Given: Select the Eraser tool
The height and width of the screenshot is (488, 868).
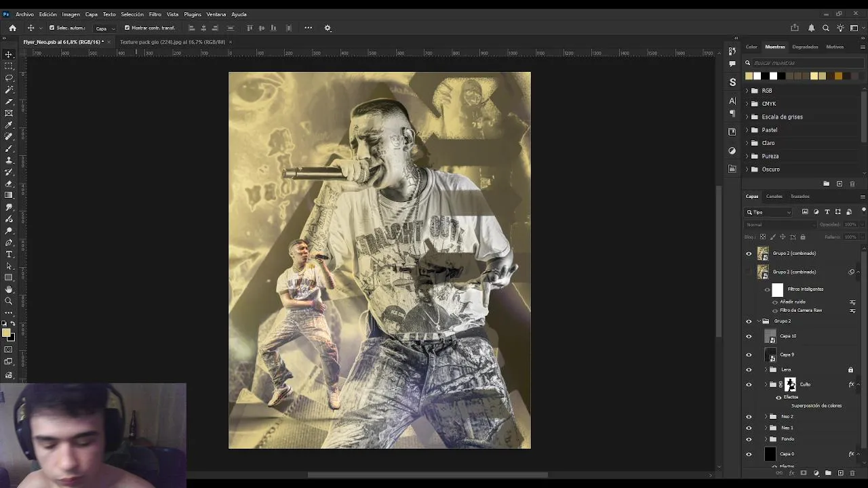Looking at the screenshot, I should pyautogui.click(x=9, y=184).
